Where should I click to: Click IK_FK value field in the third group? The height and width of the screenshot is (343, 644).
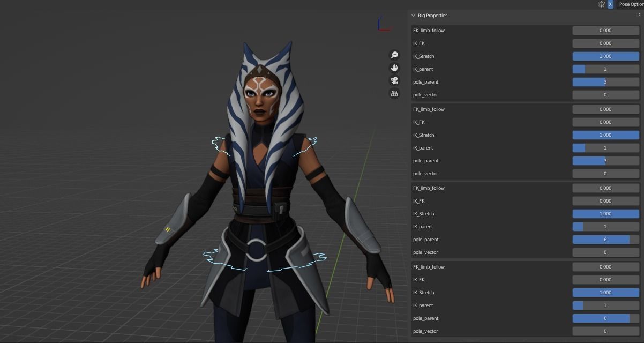click(605, 201)
